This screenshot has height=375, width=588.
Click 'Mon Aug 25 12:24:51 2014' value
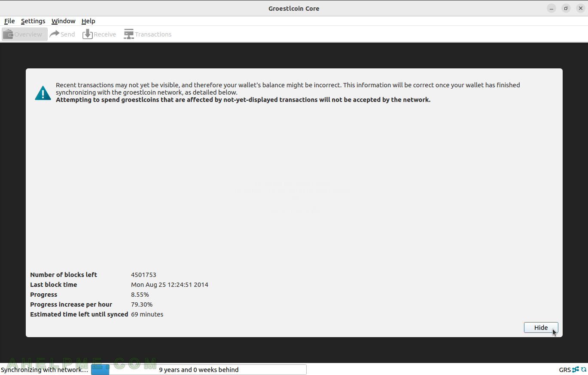(170, 285)
